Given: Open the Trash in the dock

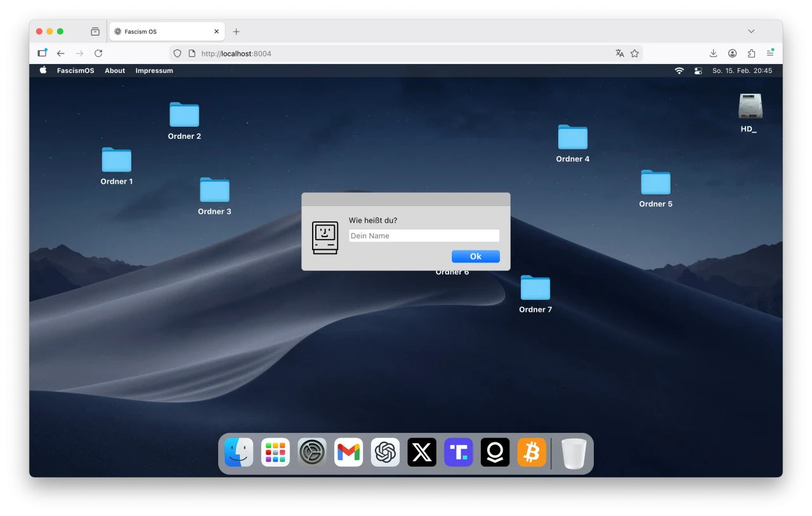Looking at the screenshot, I should [x=574, y=454].
